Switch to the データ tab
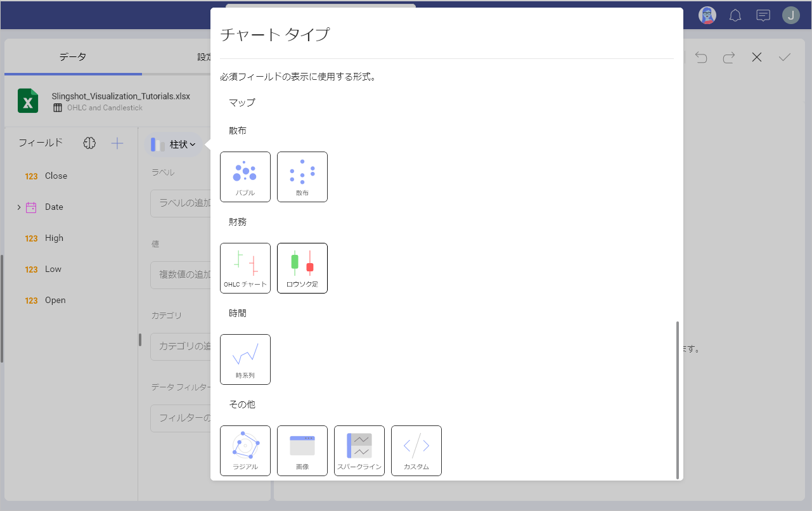 pyautogui.click(x=73, y=57)
